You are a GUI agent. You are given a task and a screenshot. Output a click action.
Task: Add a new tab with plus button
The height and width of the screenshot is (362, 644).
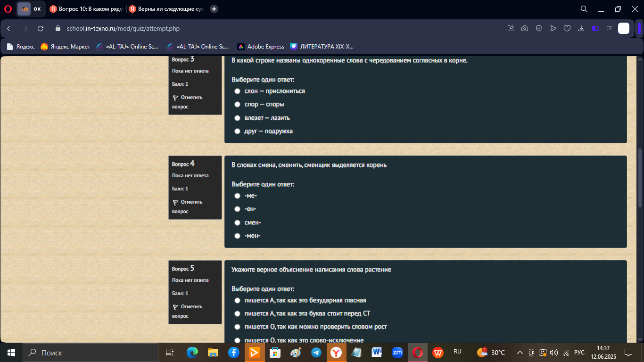point(214,9)
